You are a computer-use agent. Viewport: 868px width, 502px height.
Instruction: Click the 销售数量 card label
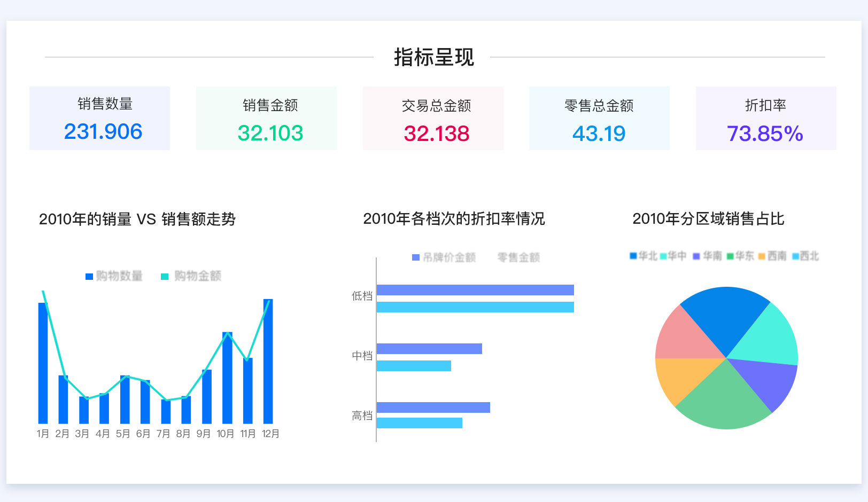(x=105, y=104)
